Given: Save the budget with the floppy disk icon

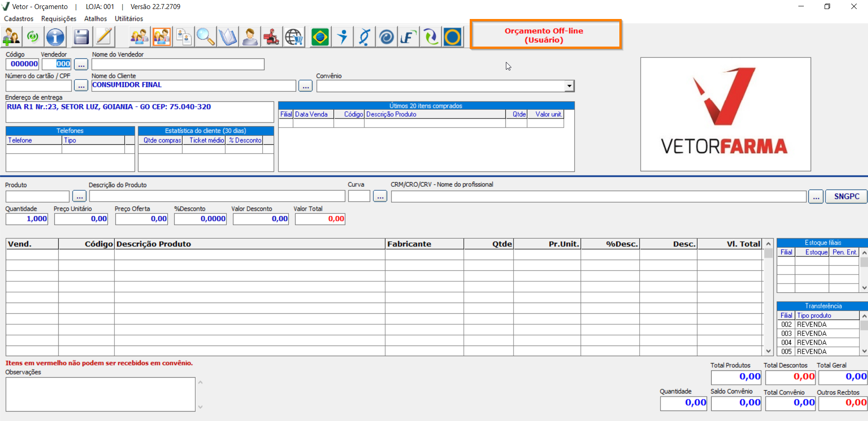Looking at the screenshot, I should pos(81,37).
